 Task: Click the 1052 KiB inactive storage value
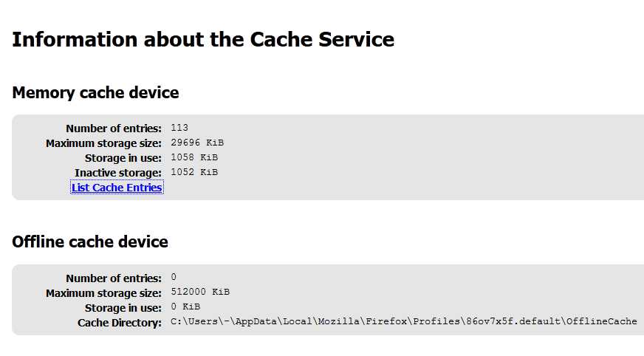(194, 172)
